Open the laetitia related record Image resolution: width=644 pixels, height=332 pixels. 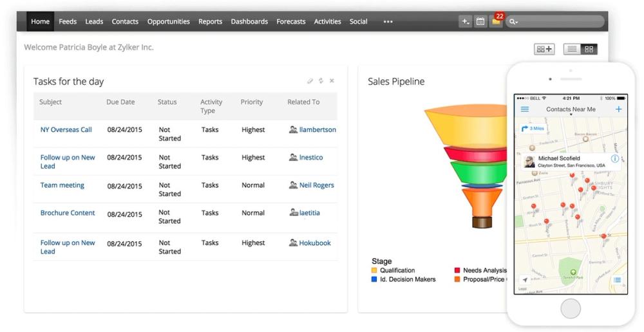click(x=309, y=212)
